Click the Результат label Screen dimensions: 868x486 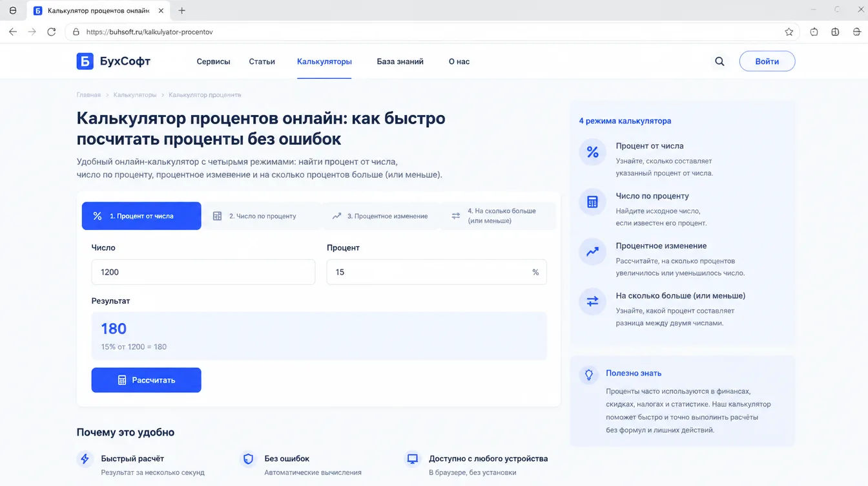tap(110, 301)
